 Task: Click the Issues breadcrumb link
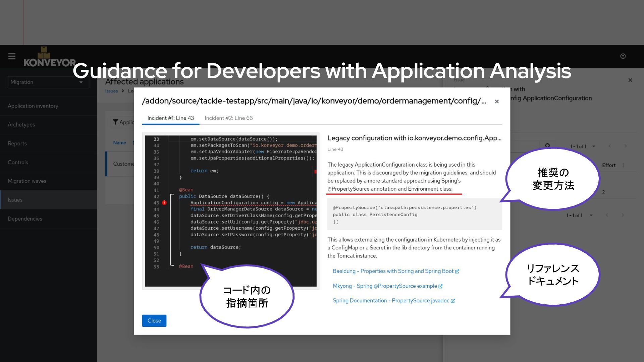111,91
